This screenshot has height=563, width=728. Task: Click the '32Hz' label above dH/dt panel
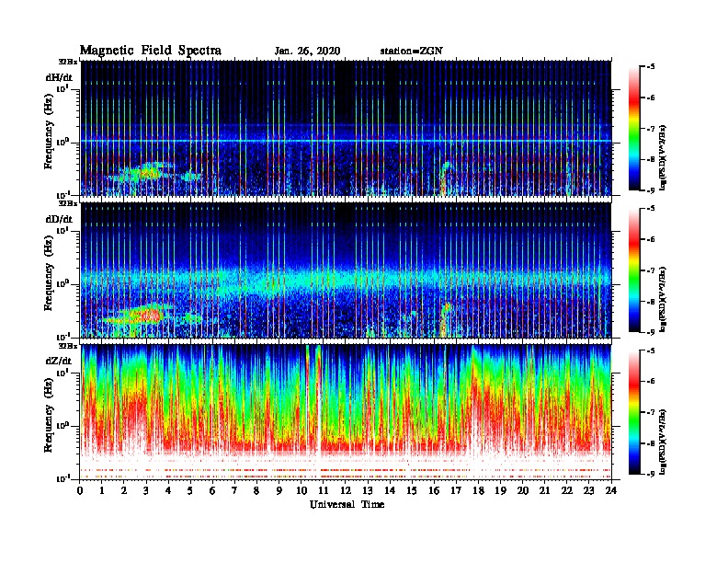pyautogui.click(x=68, y=62)
